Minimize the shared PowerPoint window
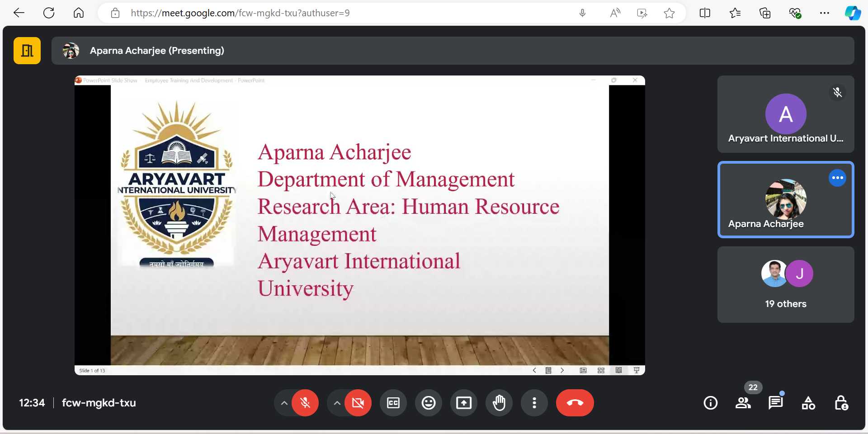Image resolution: width=868 pixels, height=434 pixels. (593, 80)
